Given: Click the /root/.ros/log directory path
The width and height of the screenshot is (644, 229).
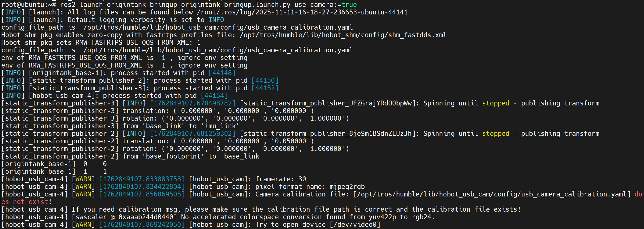Looking at the screenshot, I should (302, 12).
